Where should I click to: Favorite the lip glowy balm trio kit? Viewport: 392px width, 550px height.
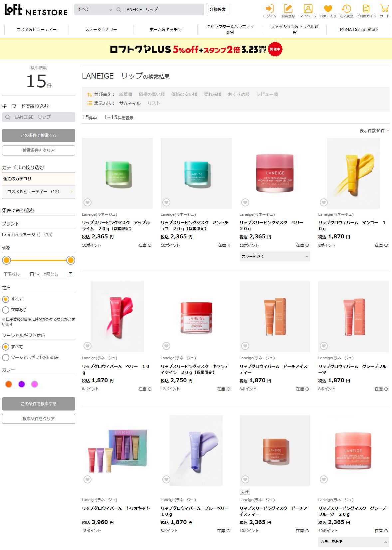coord(88,479)
